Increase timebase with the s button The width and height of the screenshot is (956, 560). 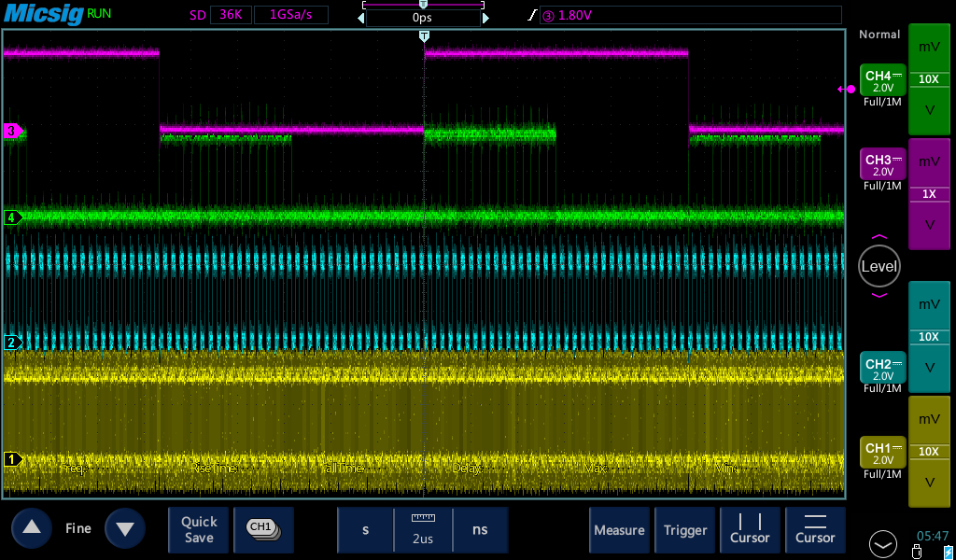point(365,529)
